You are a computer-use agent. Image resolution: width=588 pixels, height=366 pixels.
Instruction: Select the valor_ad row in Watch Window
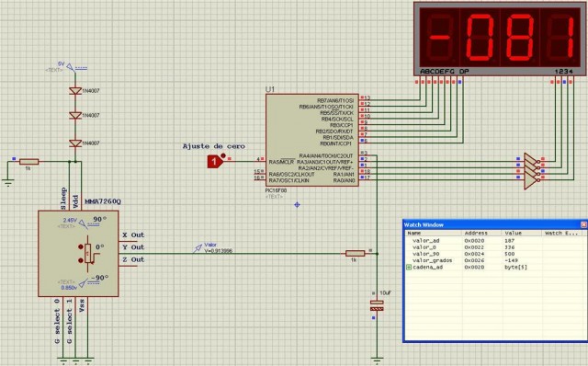point(496,241)
